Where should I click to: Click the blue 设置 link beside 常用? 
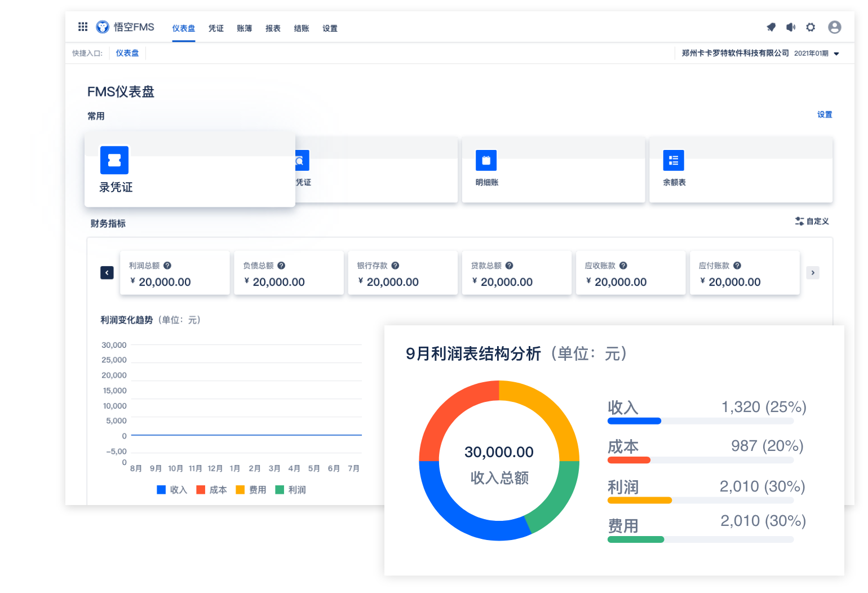(825, 114)
